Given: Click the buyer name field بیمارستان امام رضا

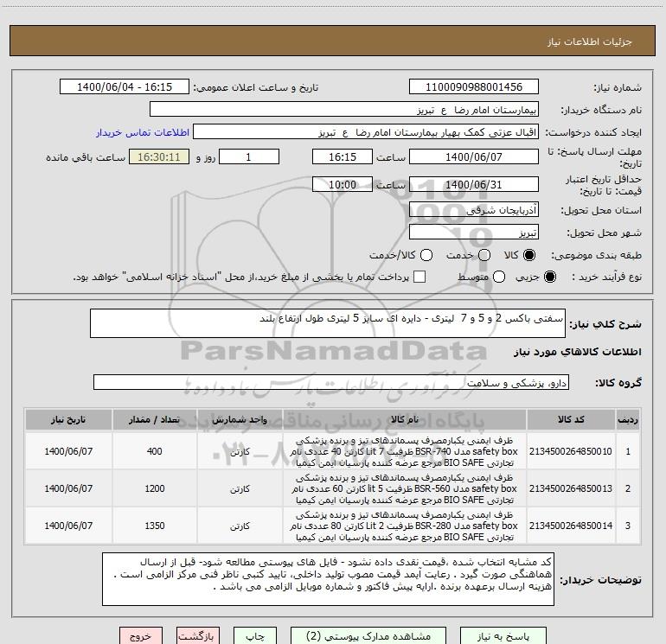Looking at the screenshot, I should click(344, 110).
